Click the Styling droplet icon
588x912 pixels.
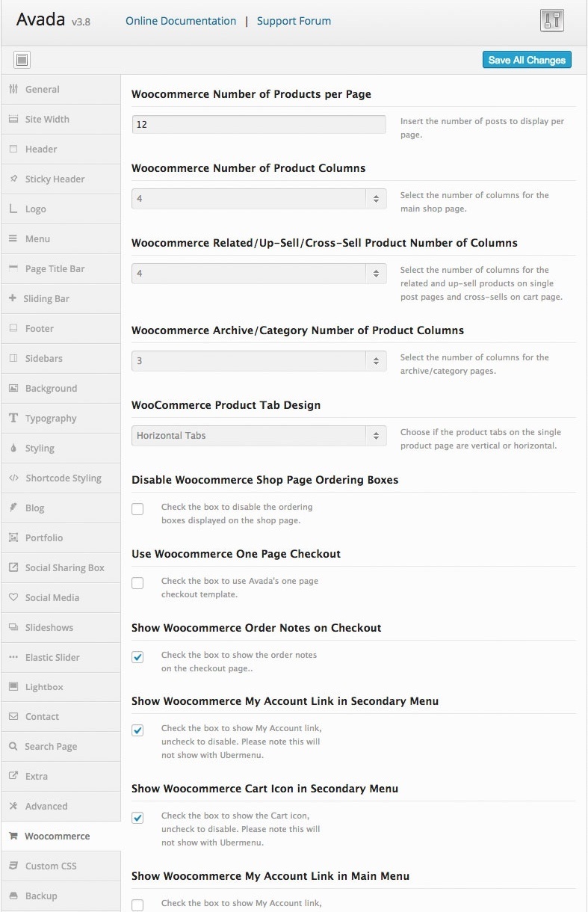pos(13,448)
